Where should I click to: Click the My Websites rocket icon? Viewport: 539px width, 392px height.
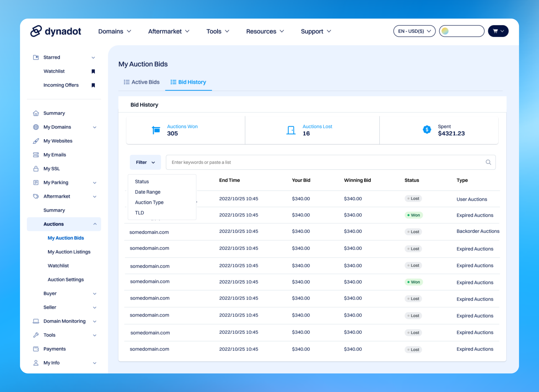pos(36,141)
